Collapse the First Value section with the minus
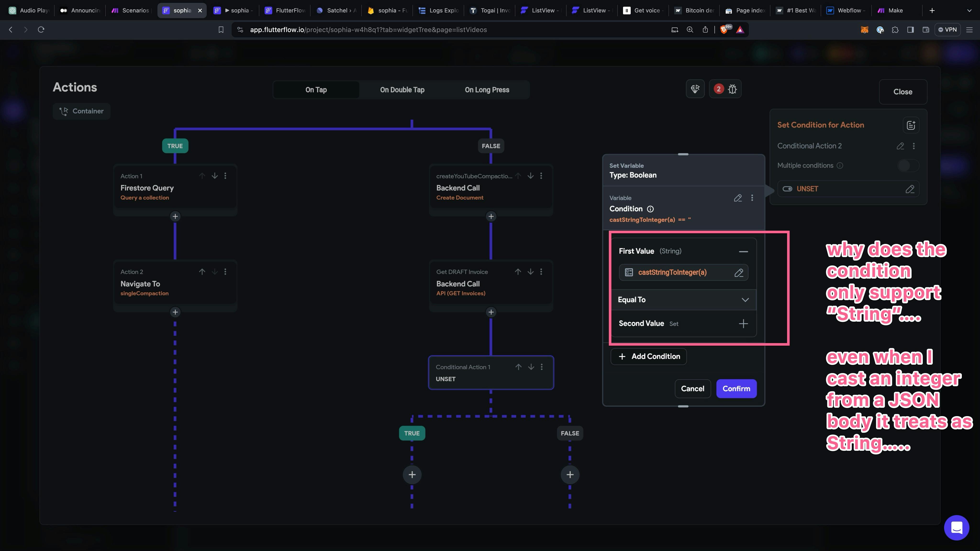Viewport: 980px width, 551px height. (743, 251)
